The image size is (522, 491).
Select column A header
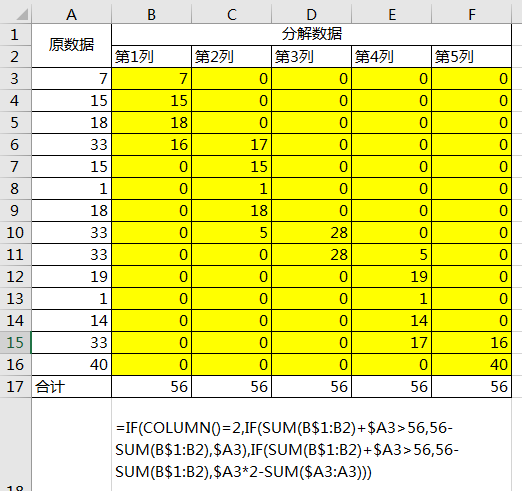pyautogui.click(x=71, y=15)
